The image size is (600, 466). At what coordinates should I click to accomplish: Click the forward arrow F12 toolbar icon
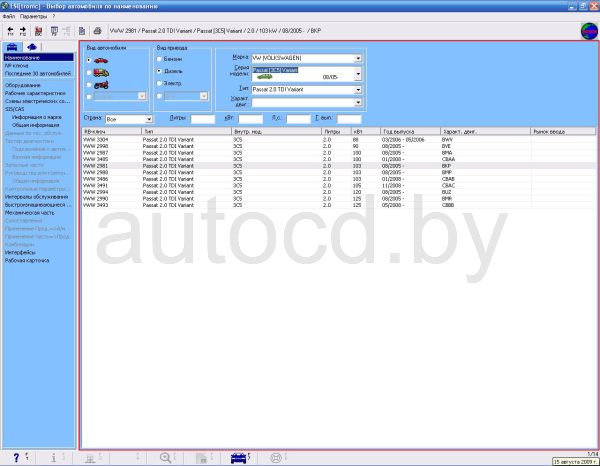tap(23, 31)
